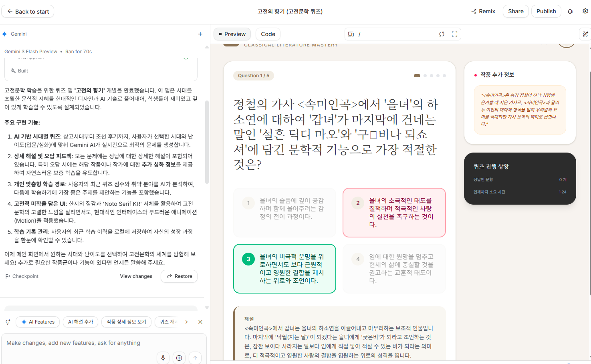Click the first quiz progress indicator dot
Viewport: 591px width, 364px height.
point(417,76)
